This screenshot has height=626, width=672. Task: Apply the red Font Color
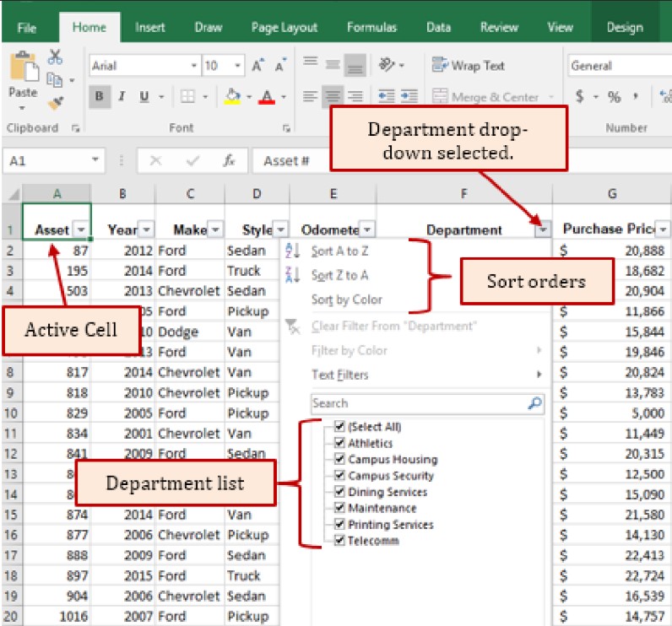pos(267,97)
